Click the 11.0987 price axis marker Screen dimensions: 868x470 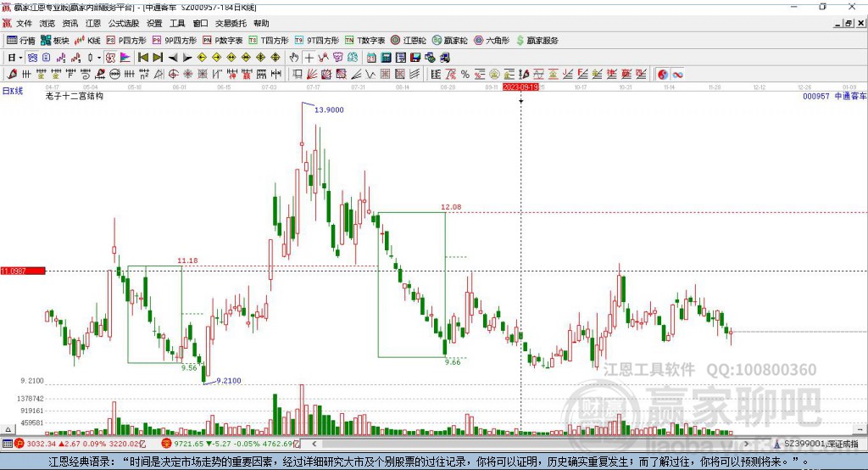click(23, 271)
